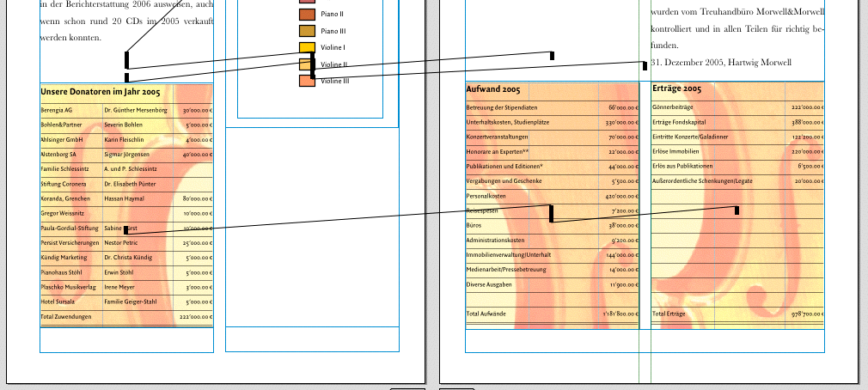Click the 'Personalkosten' expense row
This screenshot has height=390, width=868.
(486, 196)
